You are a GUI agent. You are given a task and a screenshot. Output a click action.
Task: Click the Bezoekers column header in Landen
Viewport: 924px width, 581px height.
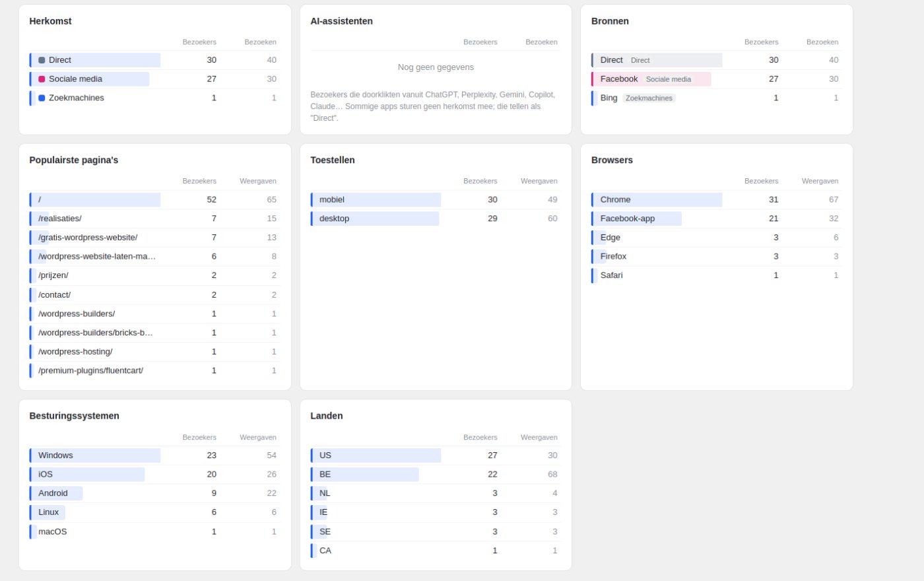pyautogui.click(x=480, y=437)
